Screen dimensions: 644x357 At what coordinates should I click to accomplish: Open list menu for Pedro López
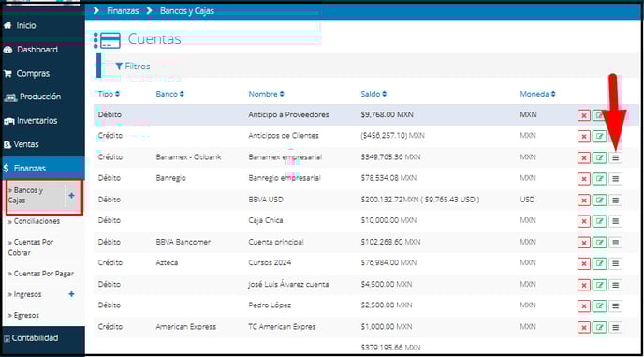[x=615, y=306]
